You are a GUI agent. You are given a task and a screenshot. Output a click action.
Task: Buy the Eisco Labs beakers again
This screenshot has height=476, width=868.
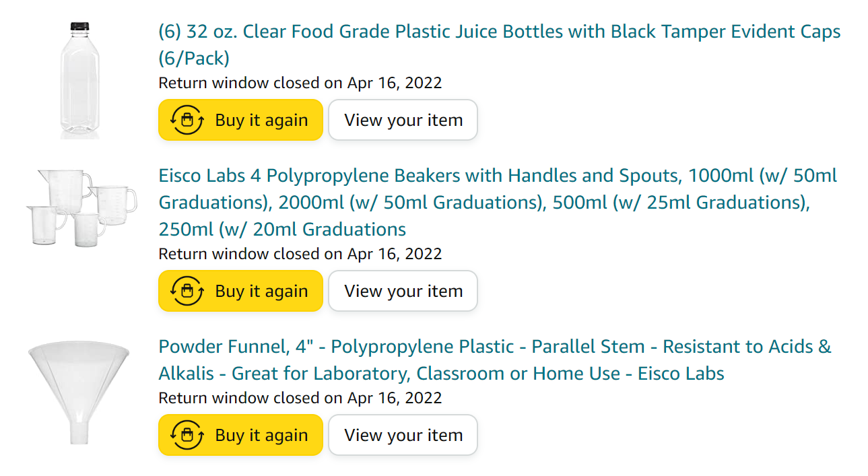point(240,292)
